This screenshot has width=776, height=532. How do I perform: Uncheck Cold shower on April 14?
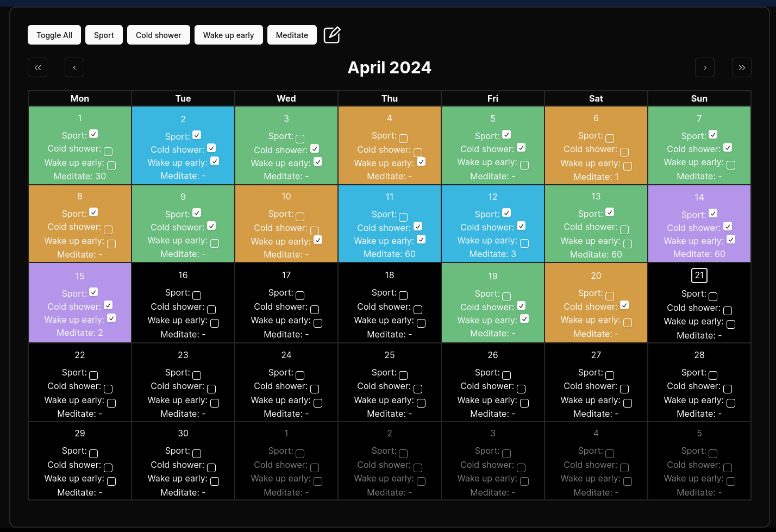pos(728,227)
